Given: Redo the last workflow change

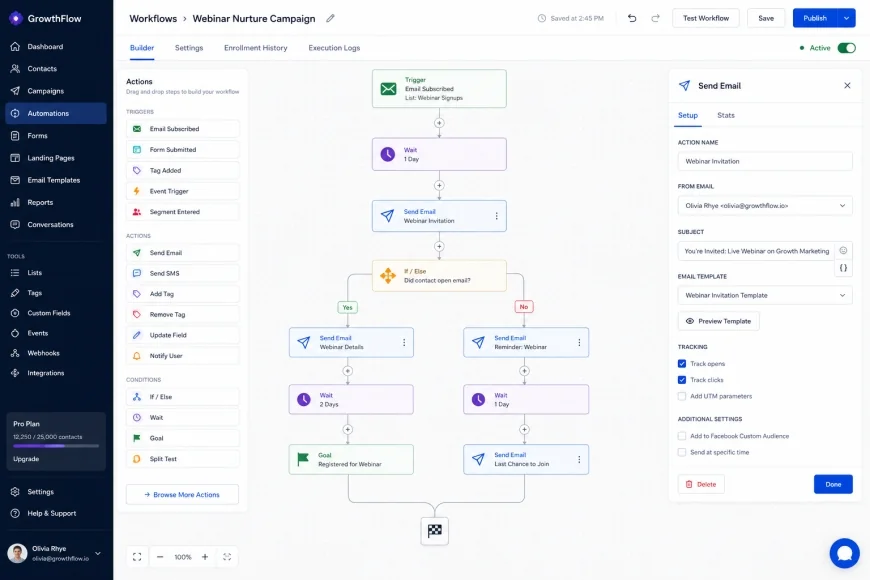Looking at the screenshot, I should coord(655,18).
